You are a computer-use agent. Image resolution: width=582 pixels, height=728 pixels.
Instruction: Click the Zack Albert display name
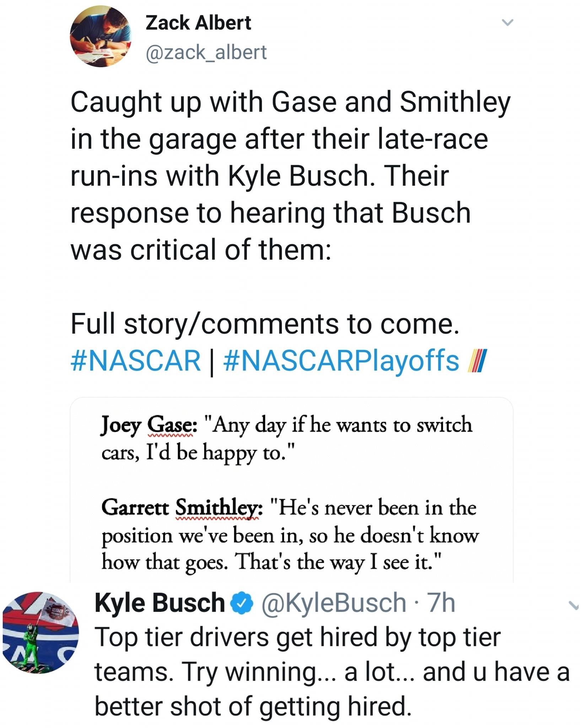[x=198, y=23]
